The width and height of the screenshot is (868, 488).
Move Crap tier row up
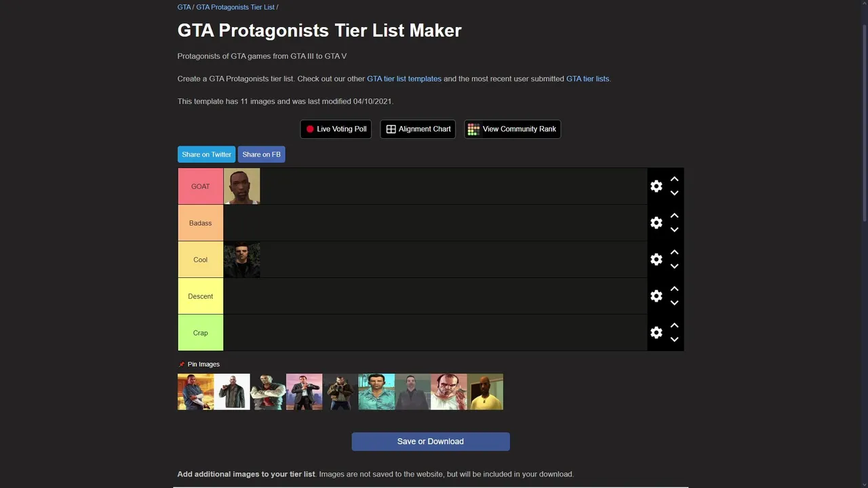pos(674,325)
